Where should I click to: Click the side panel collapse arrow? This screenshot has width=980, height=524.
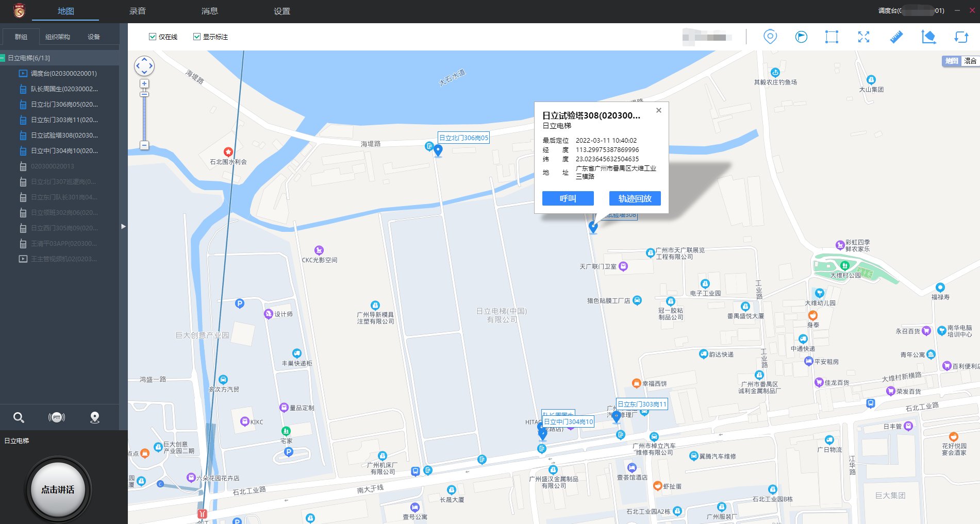(x=123, y=226)
